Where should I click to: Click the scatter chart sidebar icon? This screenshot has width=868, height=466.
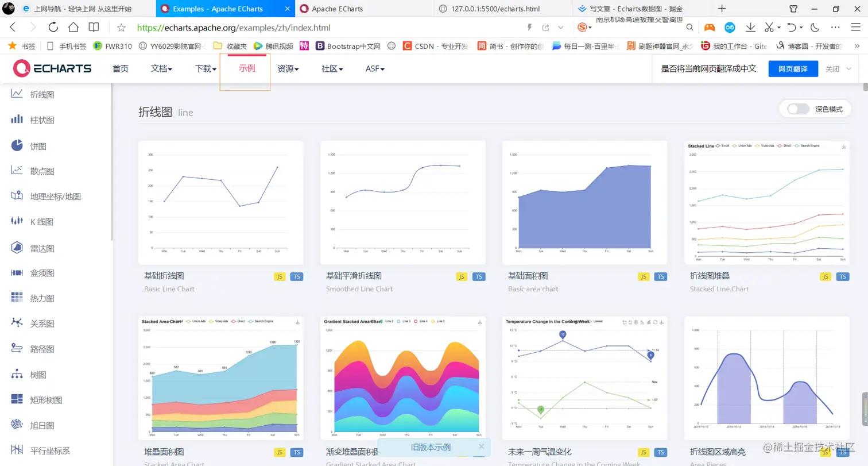17,170
